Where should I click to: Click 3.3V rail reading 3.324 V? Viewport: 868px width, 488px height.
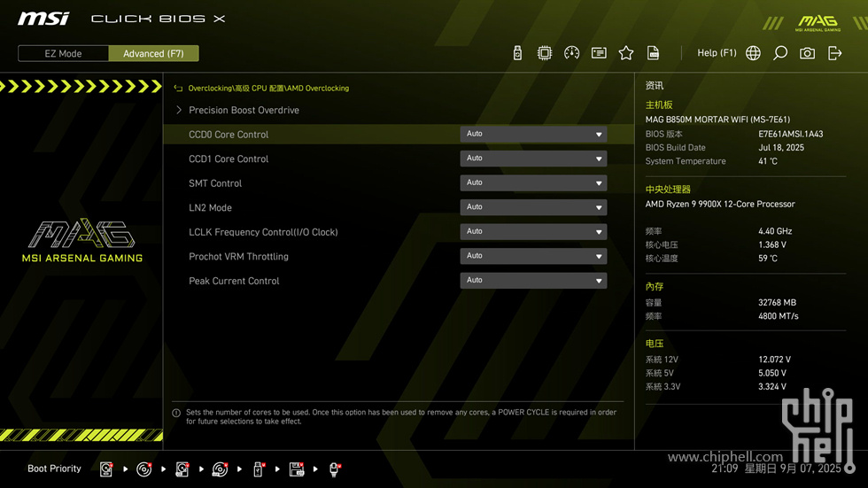point(772,387)
